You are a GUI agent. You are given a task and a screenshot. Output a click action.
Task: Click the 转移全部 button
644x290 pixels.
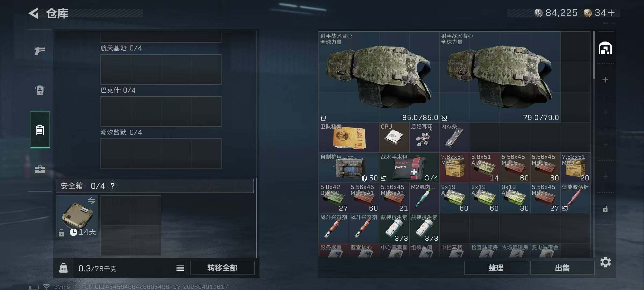click(x=222, y=268)
